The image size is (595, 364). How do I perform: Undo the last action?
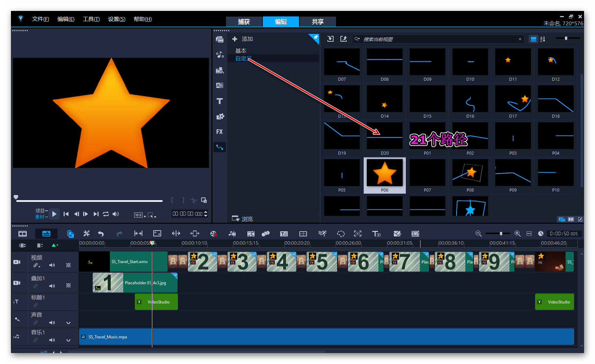(101, 234)
